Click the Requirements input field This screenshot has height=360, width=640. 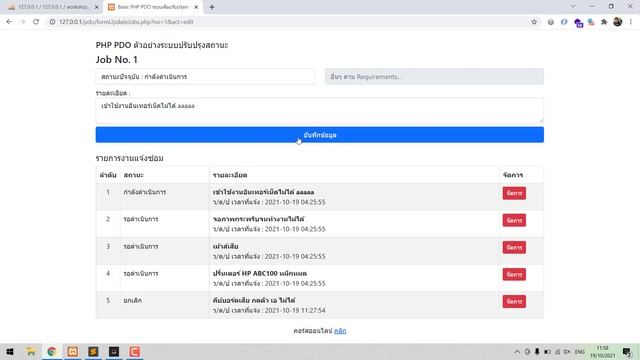[x=434, y=77]
